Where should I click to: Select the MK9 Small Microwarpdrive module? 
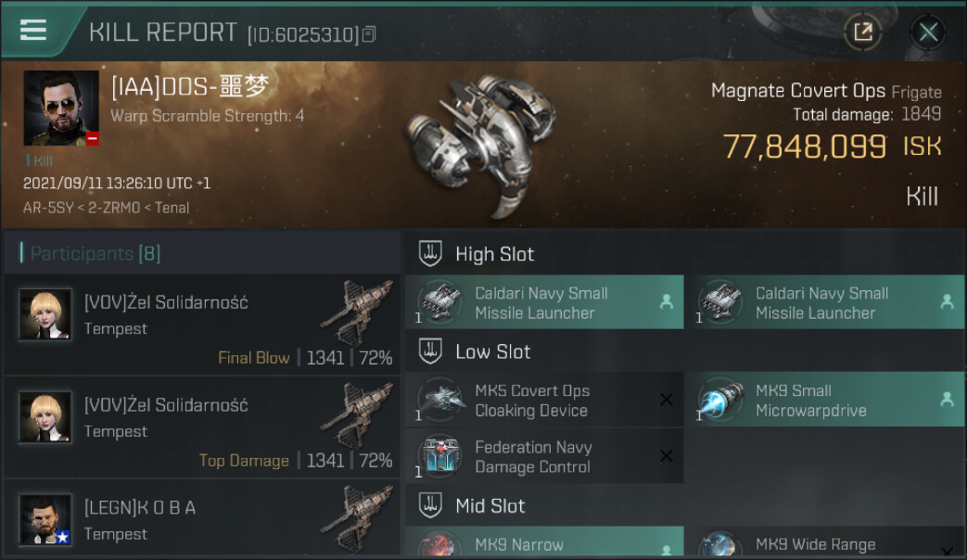coord(825,400)
